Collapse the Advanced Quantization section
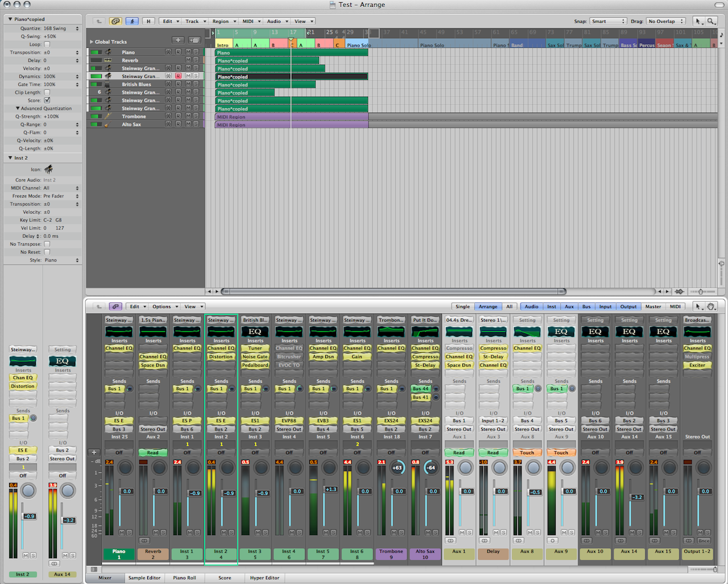This screenshot has width=728, height=584. pyautogui.click(x=18, y=108)
